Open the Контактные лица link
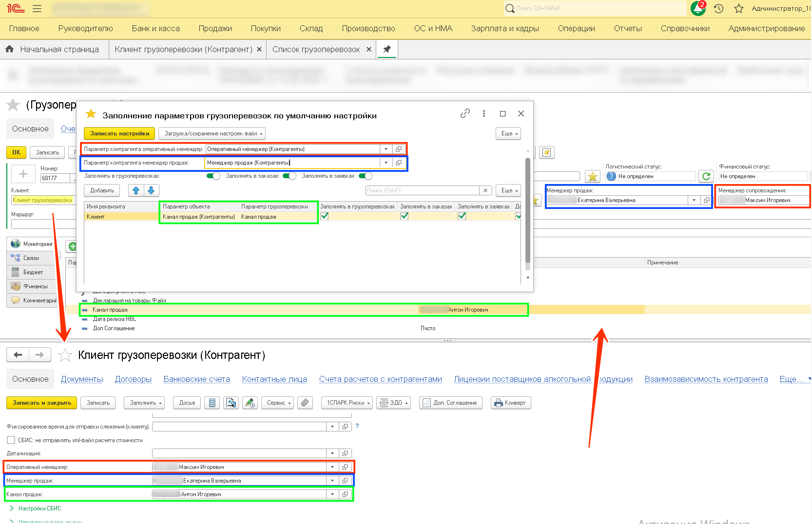Viewport: 812px width, 524px height. click(x=274, y=379)
